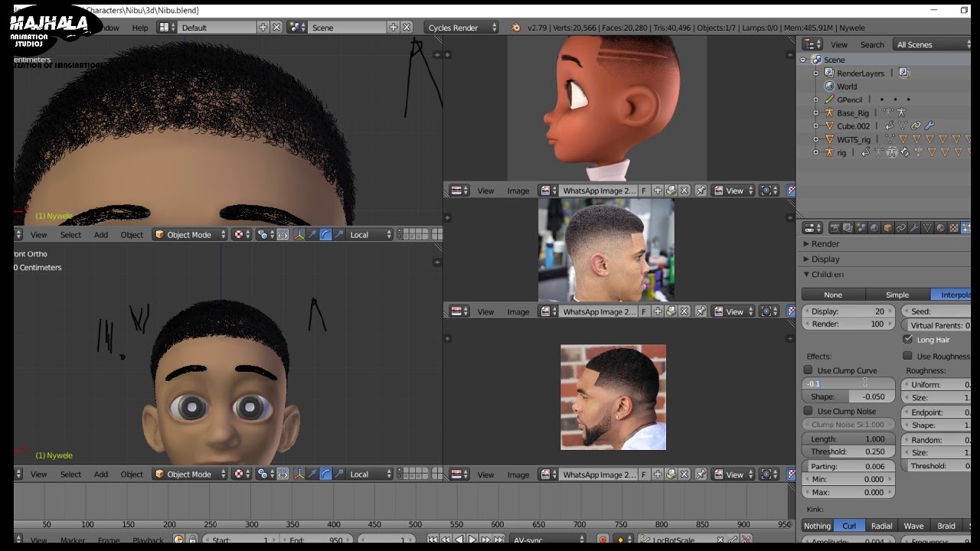Screen dimensions: 980x551
Task: Open the outliner editor type selector icon
Action: tap(812, 44)
